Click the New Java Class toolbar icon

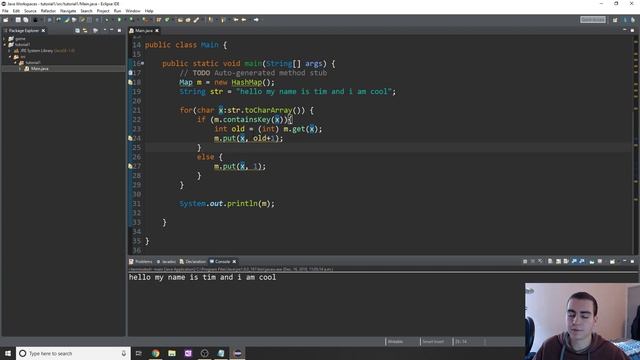[x=167, y=20]
